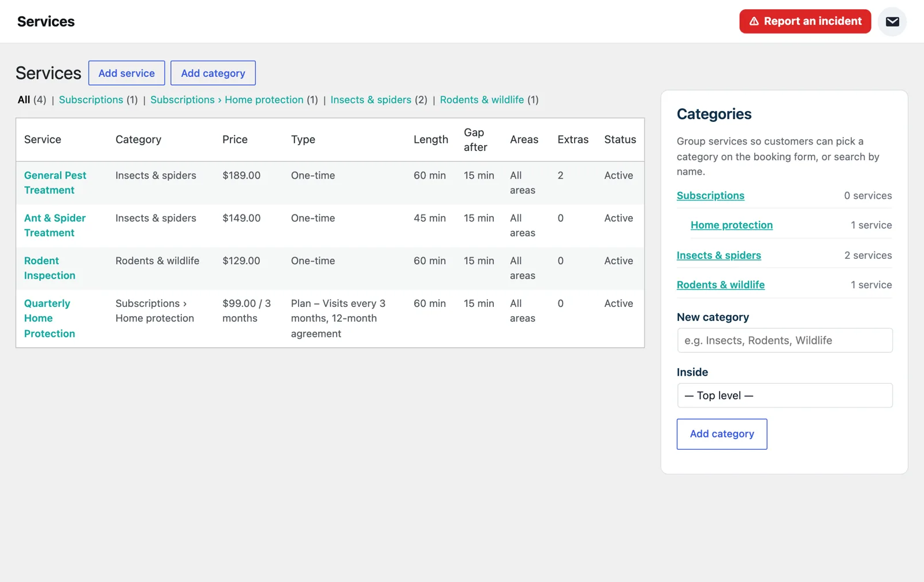This screenshot has width=924, height=582.
Task: Click the Service column header
Action: click(x=43, y=139)
